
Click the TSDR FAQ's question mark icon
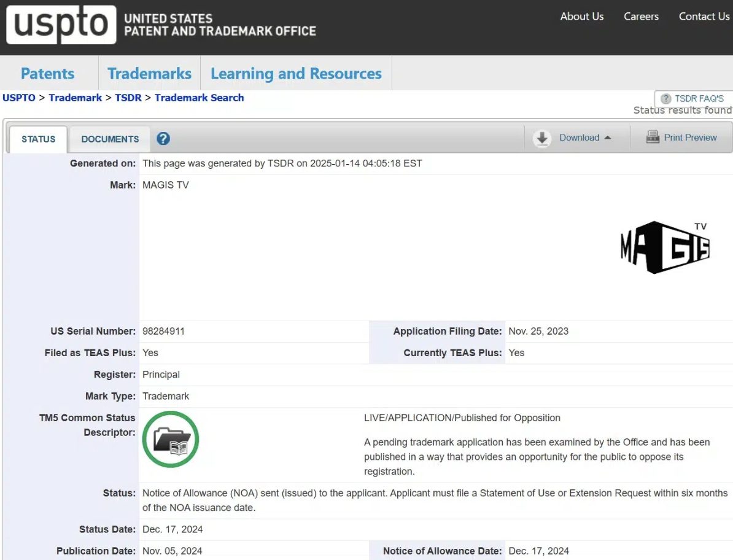click(665, 99)
